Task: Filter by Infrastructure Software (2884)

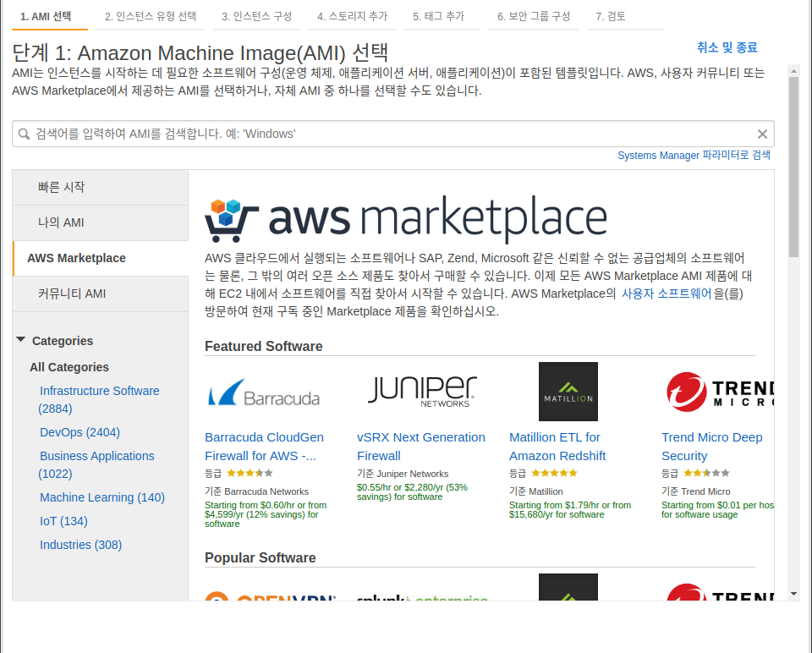Action: tap(99, 400)
